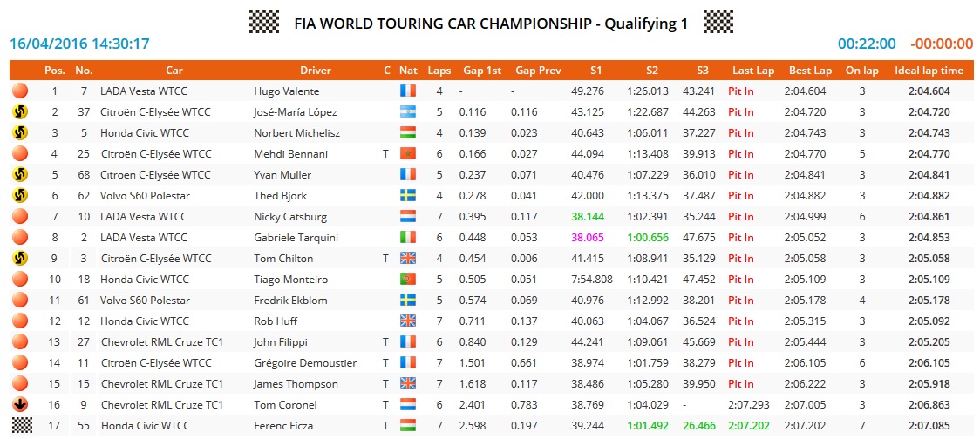Sort table by Driver column header
The width and height of the screenshot is (980, 439).
(x=316, y=70)
